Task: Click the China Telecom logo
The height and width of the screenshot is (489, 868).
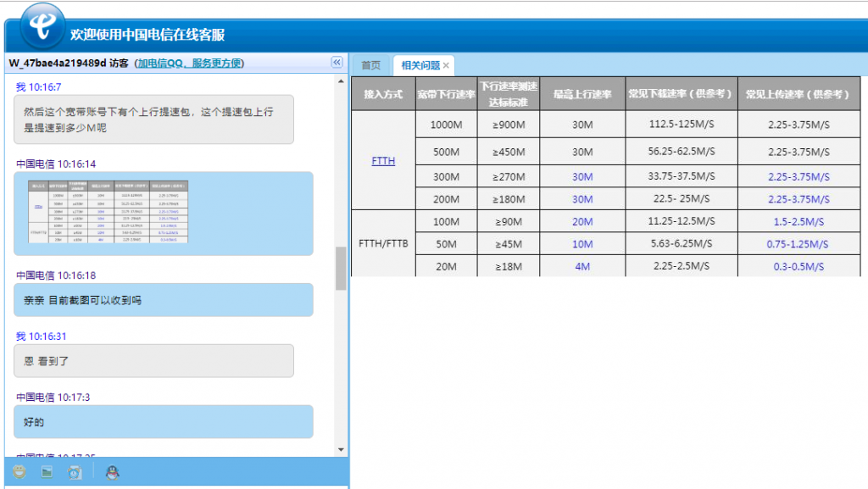Action: (42, 25)
